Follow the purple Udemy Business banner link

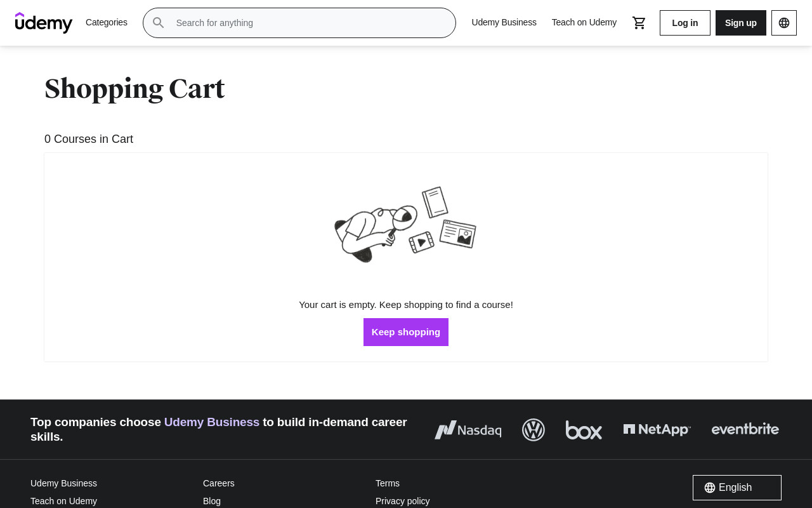(212, 422)
